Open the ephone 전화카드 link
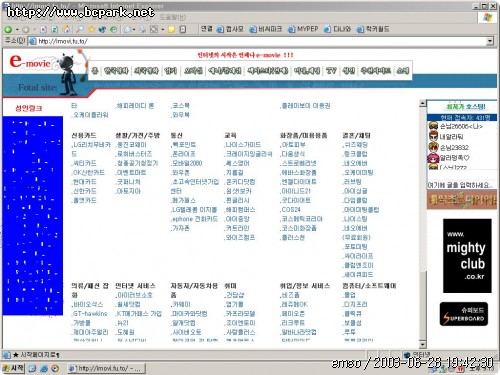Image resolution: width=500 pixels, height=375 pixels. coord(194,219)
